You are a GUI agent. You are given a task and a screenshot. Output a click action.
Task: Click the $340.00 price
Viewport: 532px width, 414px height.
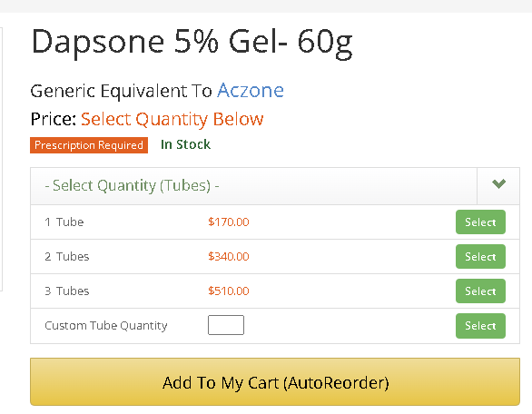[229, 257]
